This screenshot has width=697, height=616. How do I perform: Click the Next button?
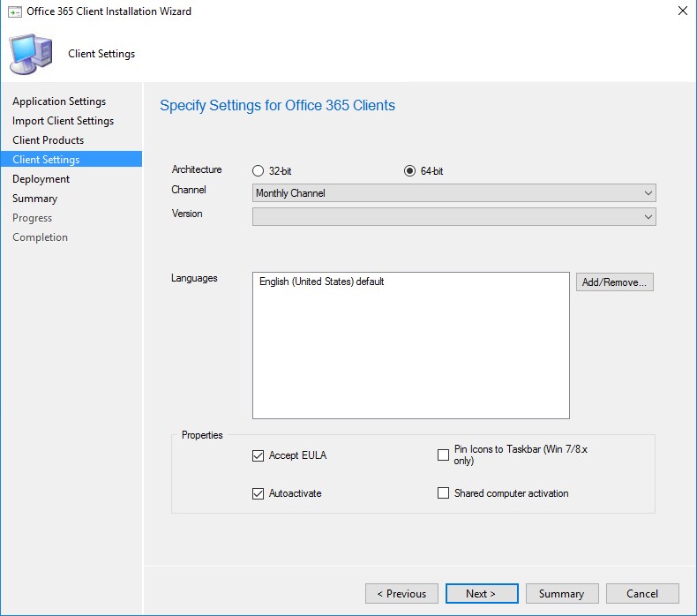click(x=482, y=594)
